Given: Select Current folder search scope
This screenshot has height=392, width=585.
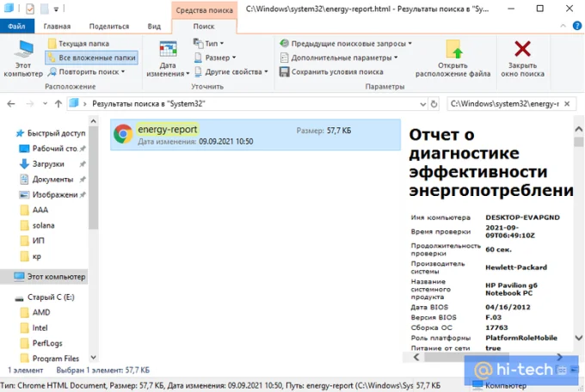Looking at the screenshot, I should pyautogui.click(x=84, y=43).
